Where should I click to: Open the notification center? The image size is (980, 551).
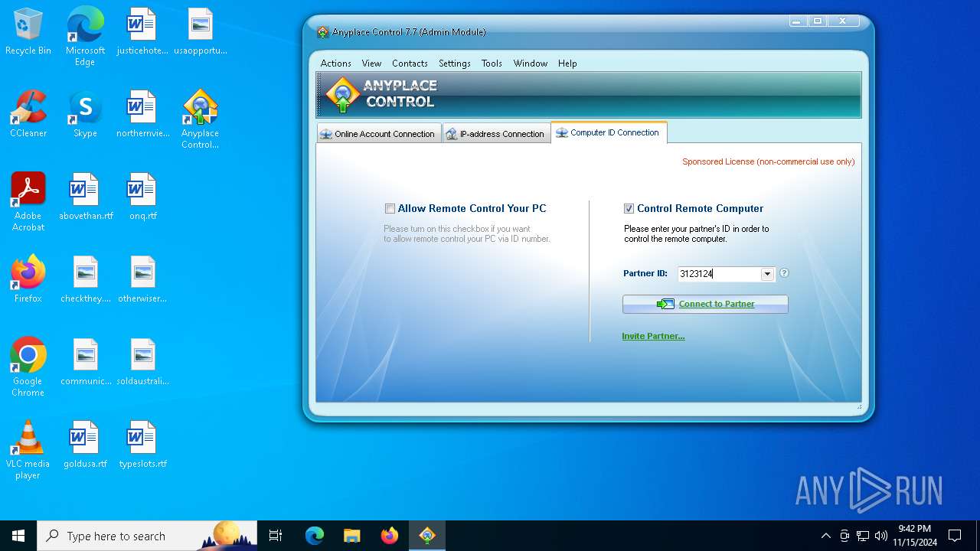pyautogui.click(x=955, y=536)
